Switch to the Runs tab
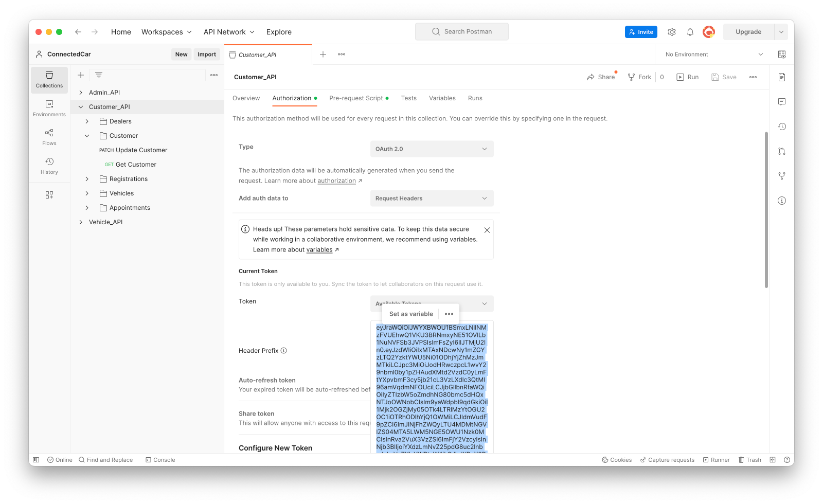Screen dimensions: 823x504 point(475,98)
